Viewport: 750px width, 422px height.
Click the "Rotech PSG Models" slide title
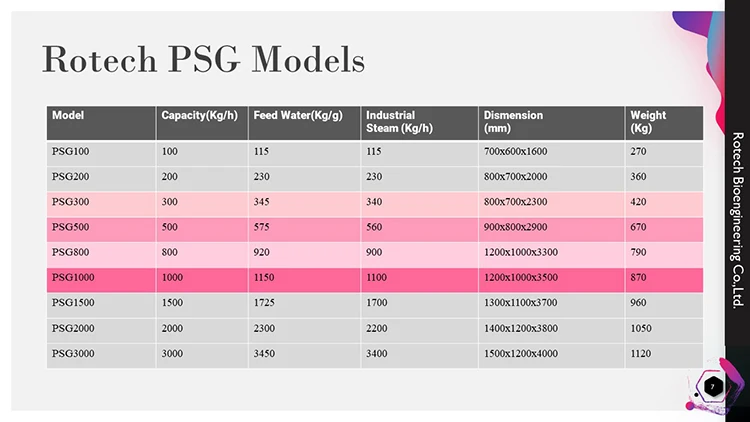[203, 60]
